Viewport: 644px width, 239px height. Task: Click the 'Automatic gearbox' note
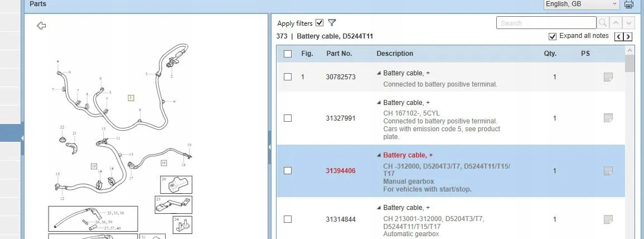pos(411,234)
